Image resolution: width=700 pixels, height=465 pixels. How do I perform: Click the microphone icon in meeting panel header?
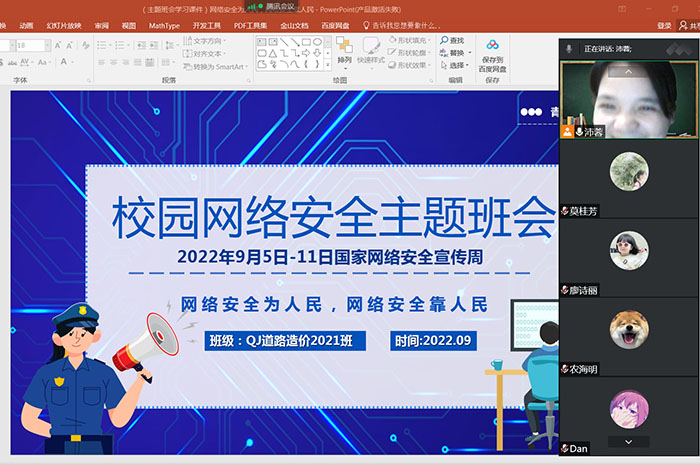(x=569, y=48)
